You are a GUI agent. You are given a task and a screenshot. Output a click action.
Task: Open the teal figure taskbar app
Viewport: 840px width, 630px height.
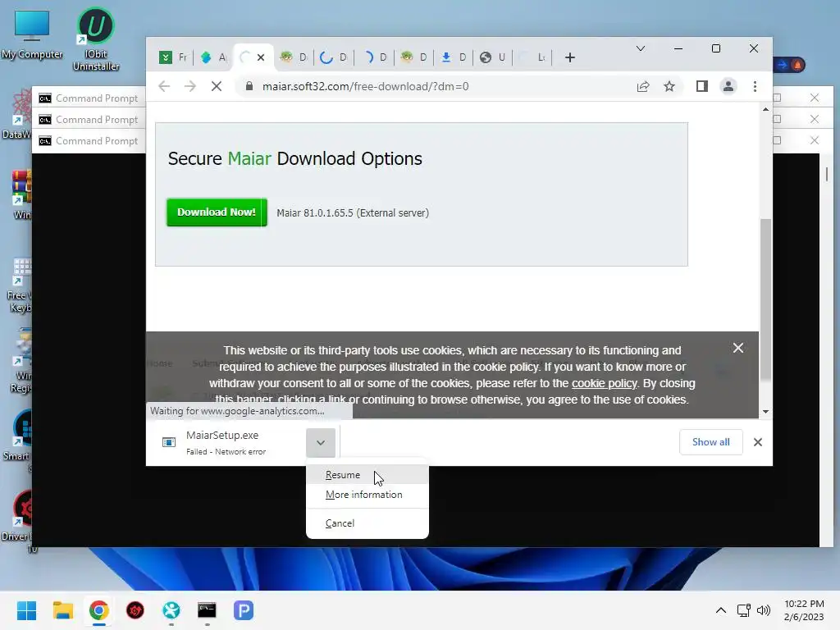171,610
